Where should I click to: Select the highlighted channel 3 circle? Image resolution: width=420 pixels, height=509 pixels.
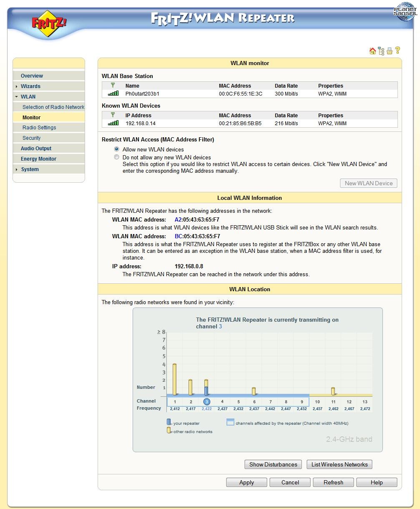click(206, 402)
